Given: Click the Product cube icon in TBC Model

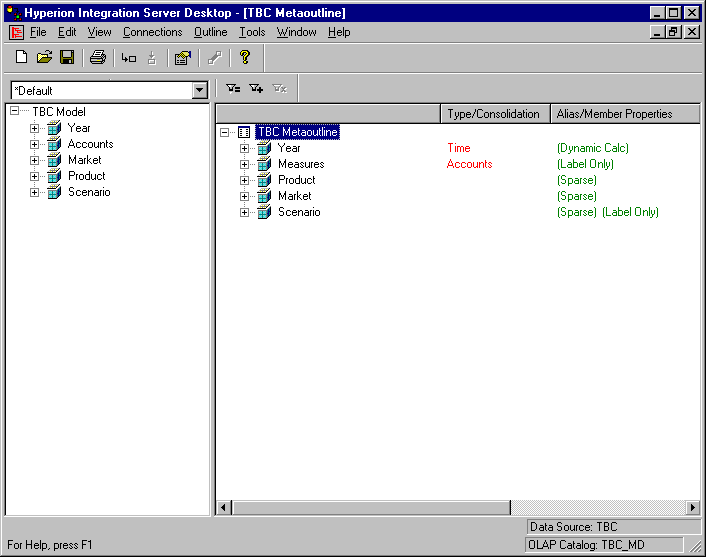Looking at the screenshot, I should [x=54, y=176].
